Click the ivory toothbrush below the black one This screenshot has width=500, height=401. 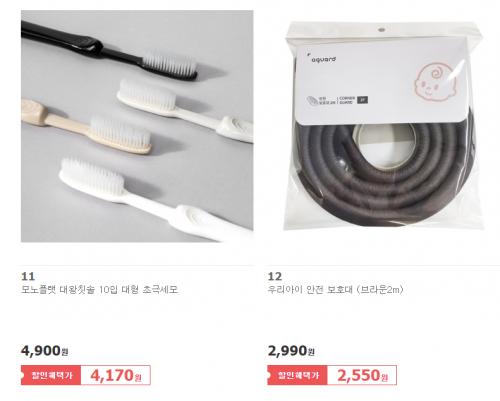click(185, 111)
